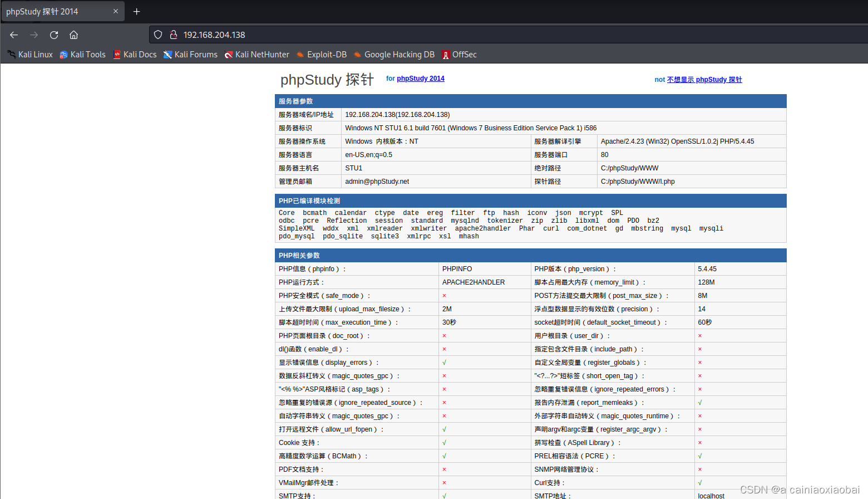868x499 pixels.
Task: Click the padlock site security icon
Action: coord(173,35)
